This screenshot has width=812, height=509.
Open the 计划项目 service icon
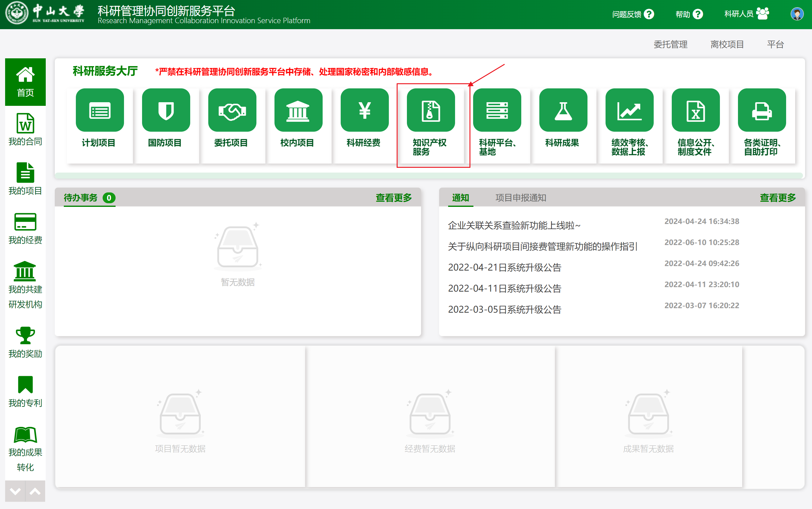tap(100, 110)
